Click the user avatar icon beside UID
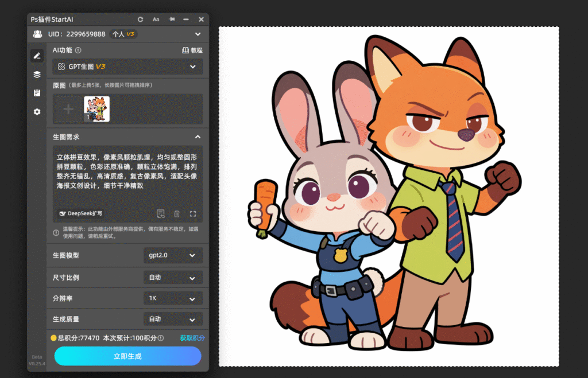This screenshot has width=588, height=378. [37, 34]
